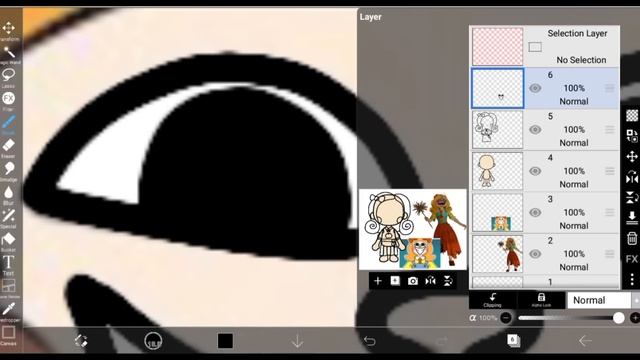The height and width of the screenshot is (360, 640).
Task: Click layer 5 reorder handle
Action: [609, 130]
